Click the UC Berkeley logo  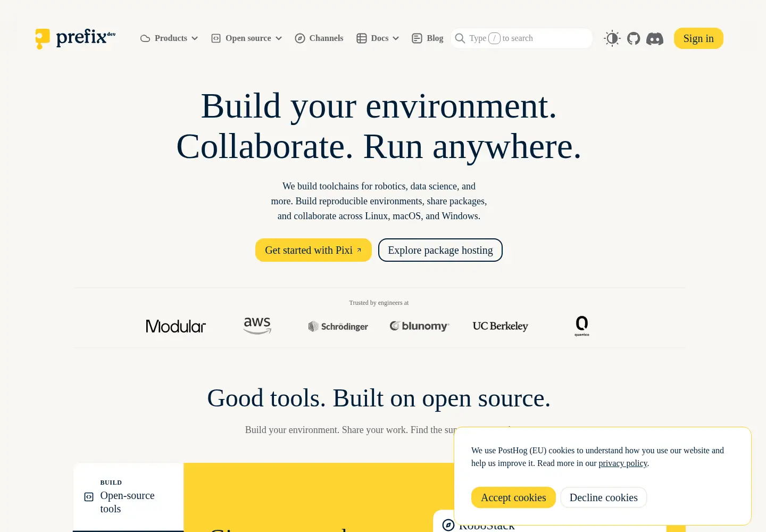[501, 326]
